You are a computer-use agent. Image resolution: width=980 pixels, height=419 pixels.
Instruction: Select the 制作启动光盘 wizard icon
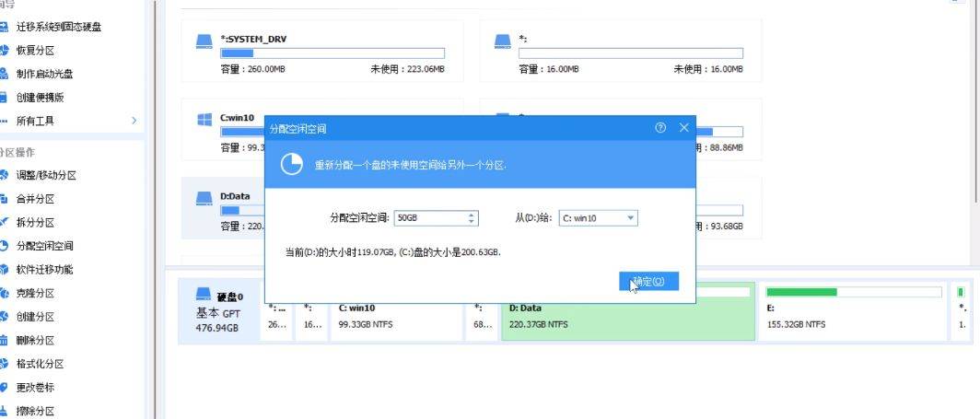pos(5,74)
